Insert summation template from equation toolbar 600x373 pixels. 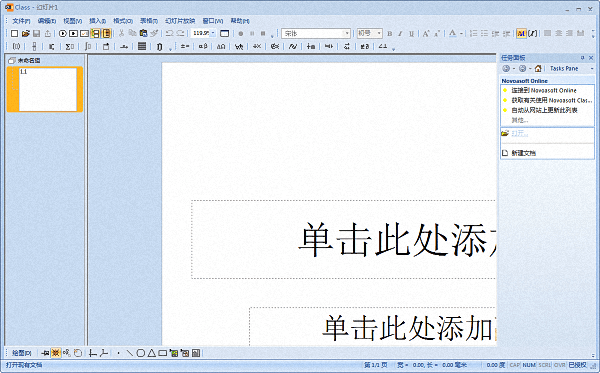coord(69,47)
